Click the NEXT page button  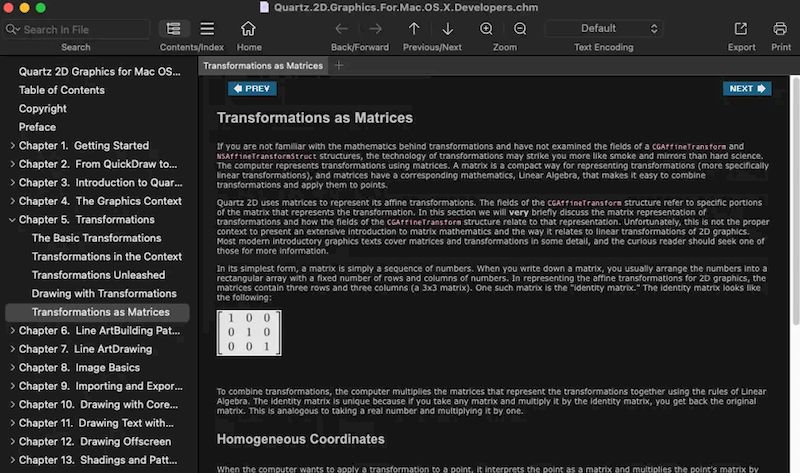click(747, 89)
